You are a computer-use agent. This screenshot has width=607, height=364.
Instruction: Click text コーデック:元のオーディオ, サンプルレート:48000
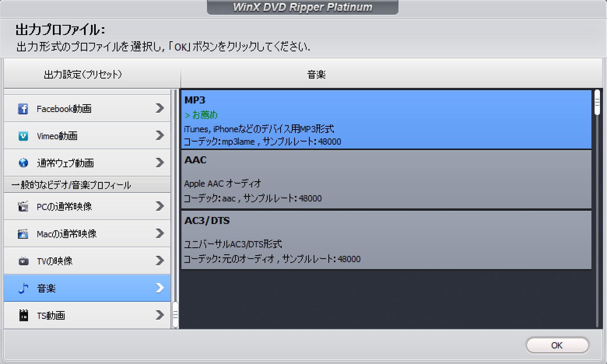coord(272,259)
